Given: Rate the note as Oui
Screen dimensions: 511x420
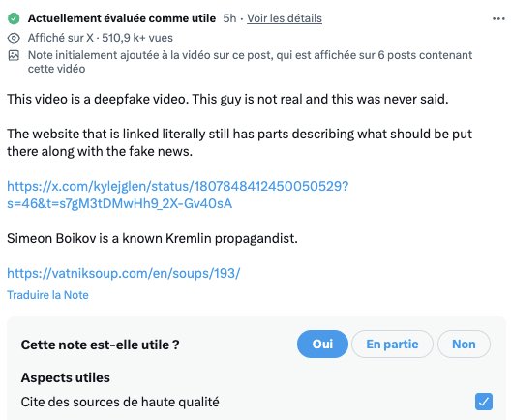Looking at the screenshot, I should [x=322, y=345].
